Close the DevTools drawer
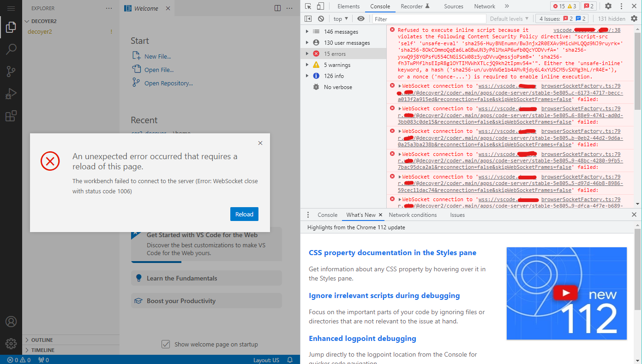Viewport: 642px width, 364px height. (634, 215)
